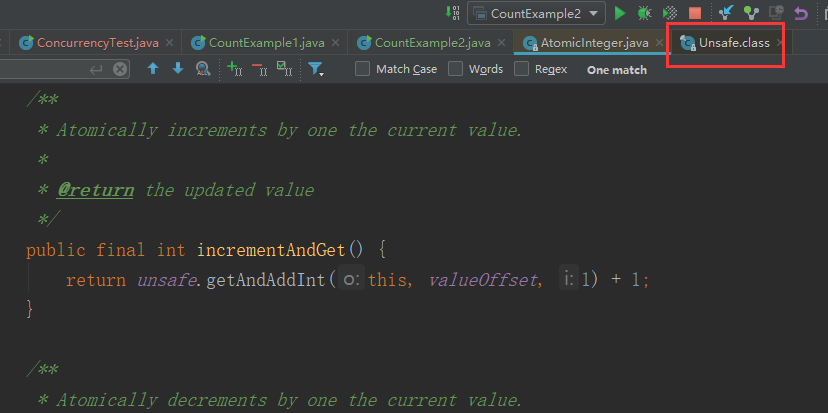
Task: Open the Unsafe.class tab
Action: (x=734, y=43)
